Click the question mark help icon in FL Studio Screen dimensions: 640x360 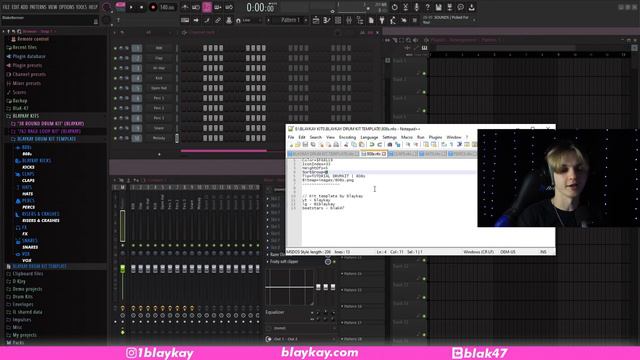pos(427,7)
